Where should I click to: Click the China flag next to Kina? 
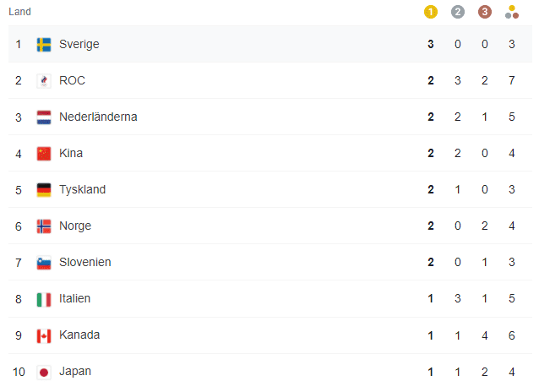(44, 154)
